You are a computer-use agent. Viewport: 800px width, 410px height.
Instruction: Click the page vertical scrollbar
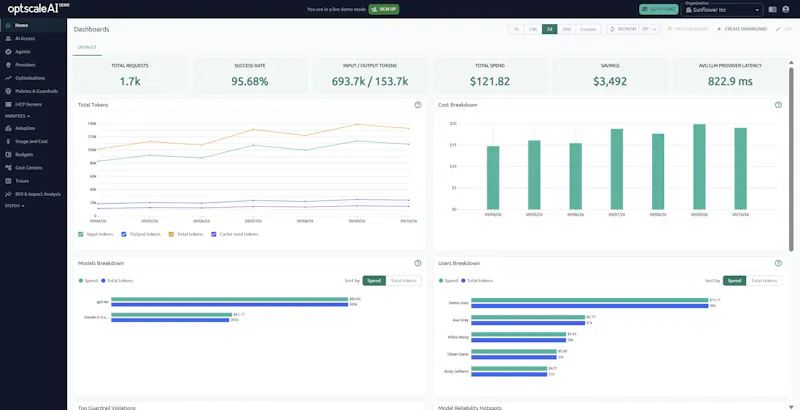tap(791, 158)
